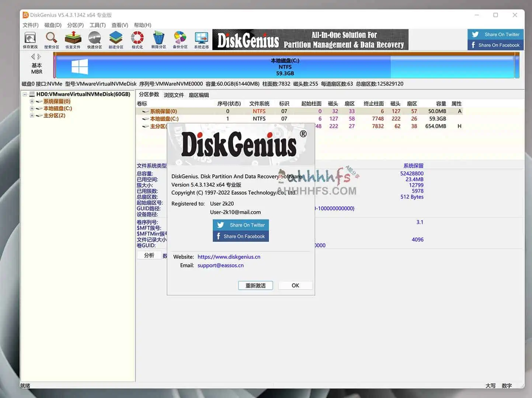Start the System Migration (系统迁移) tool

tap(201, 40)
